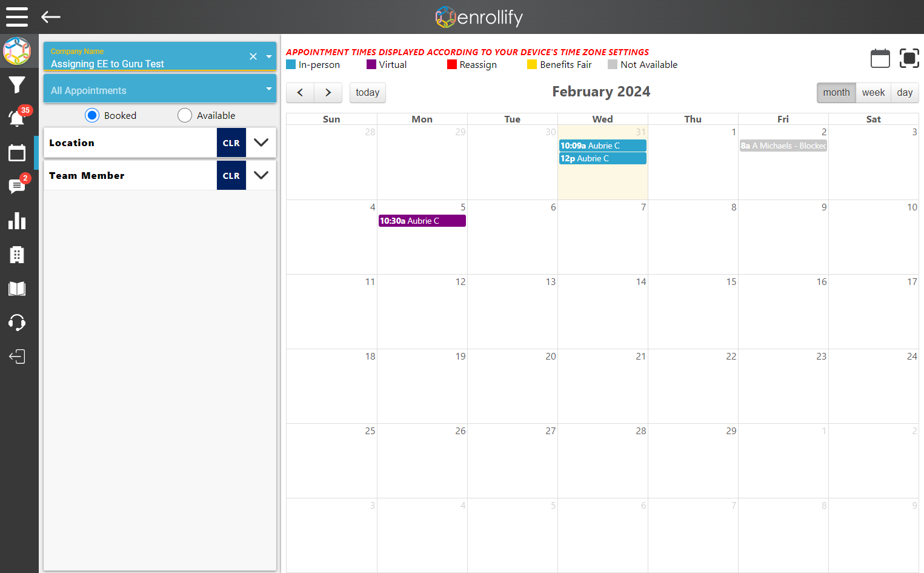The height and width of the screenshot is (573, 924).
Task: Select February 20 day cell
Action: click(513, 386)
